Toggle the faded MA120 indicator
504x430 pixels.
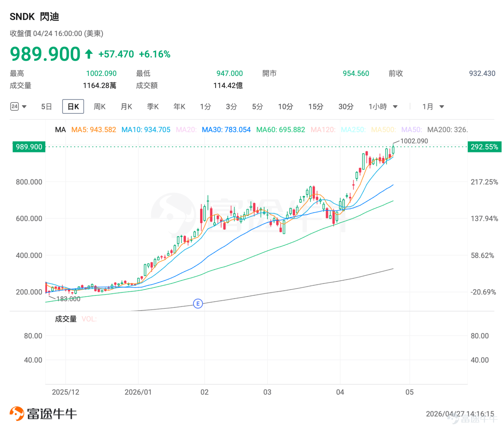(323, 130)
